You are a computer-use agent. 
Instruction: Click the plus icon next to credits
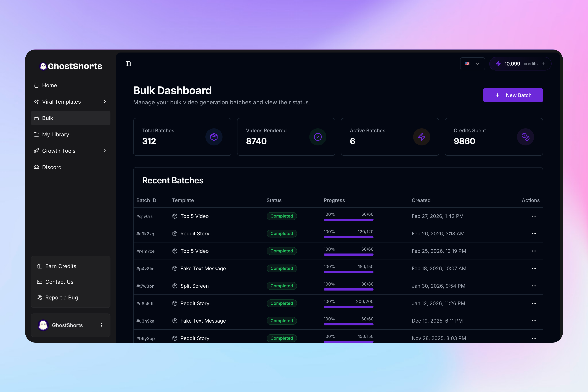[x=543, y=64]
